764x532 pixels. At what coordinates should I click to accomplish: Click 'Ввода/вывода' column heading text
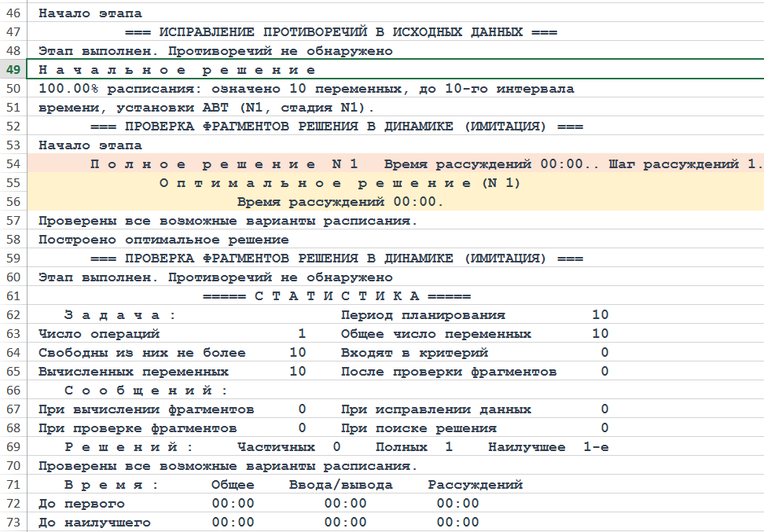[340, 485]
